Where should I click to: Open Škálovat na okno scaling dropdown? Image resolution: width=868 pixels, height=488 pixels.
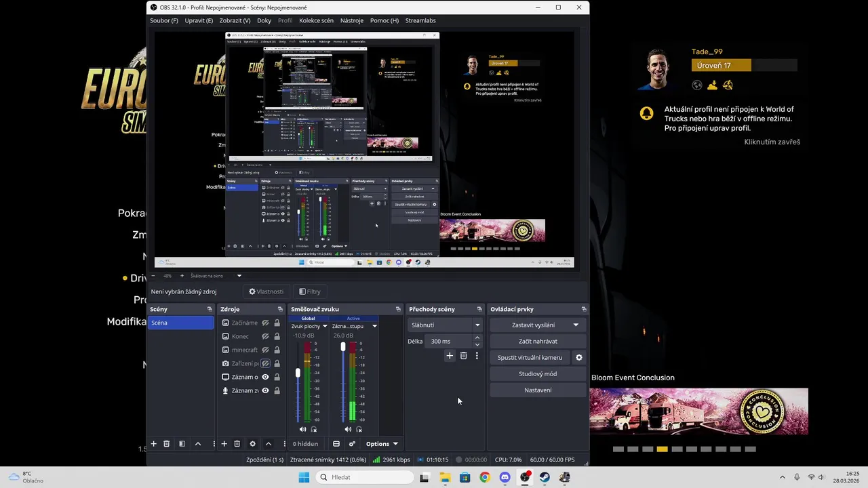[x=216, y=276]
